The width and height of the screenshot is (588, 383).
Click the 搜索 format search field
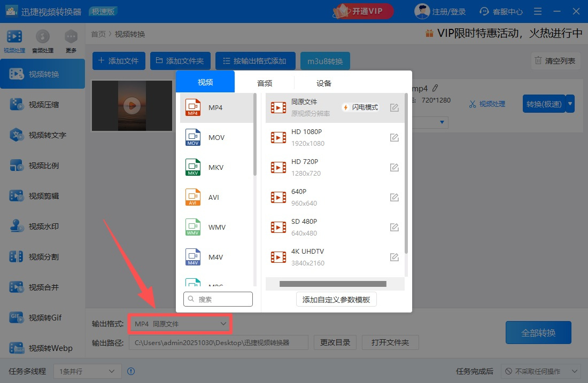[x=218, y=299]
